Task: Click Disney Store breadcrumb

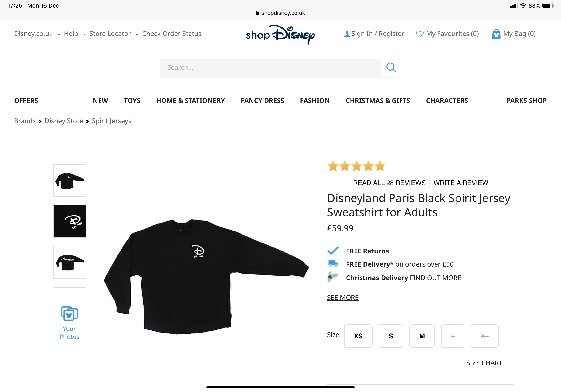Action: click(x=64, y=121)
